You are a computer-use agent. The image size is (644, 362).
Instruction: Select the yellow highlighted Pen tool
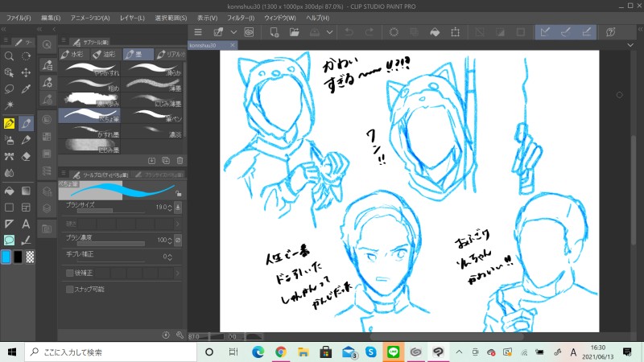[x=9, y=123]
